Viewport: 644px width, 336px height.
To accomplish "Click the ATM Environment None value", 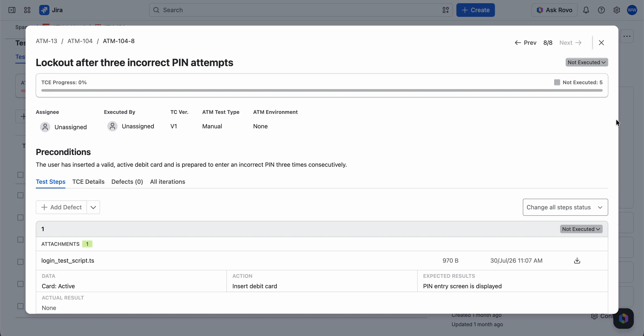I will click(260, 126).
